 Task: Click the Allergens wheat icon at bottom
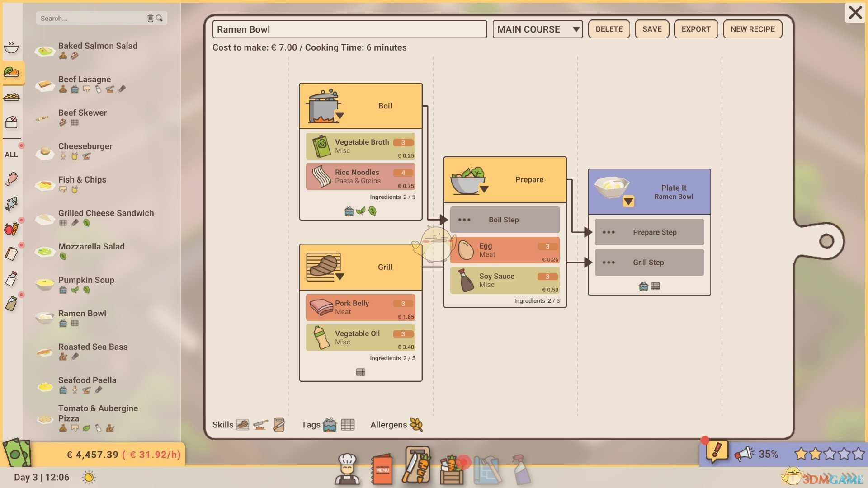pos(417,424)
